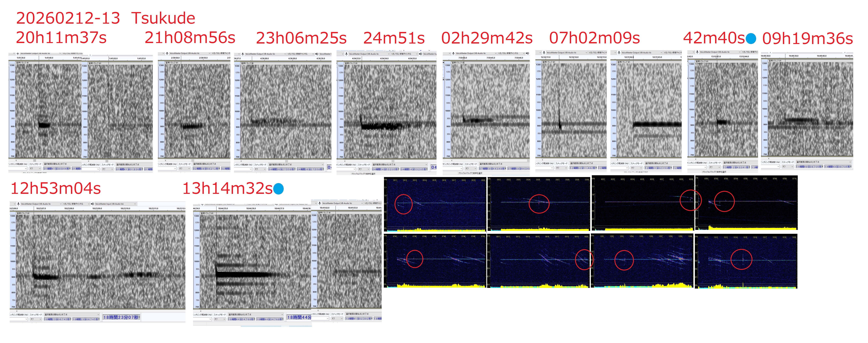Click speaker icon in the 4:54:53 window
The width and height of the screenshot is (868, 343).
pos(420,54)
